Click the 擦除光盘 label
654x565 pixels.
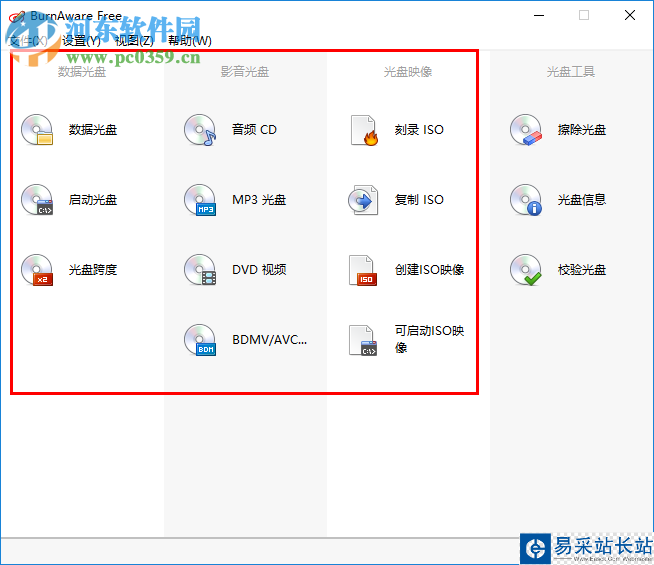pos(582,130)
